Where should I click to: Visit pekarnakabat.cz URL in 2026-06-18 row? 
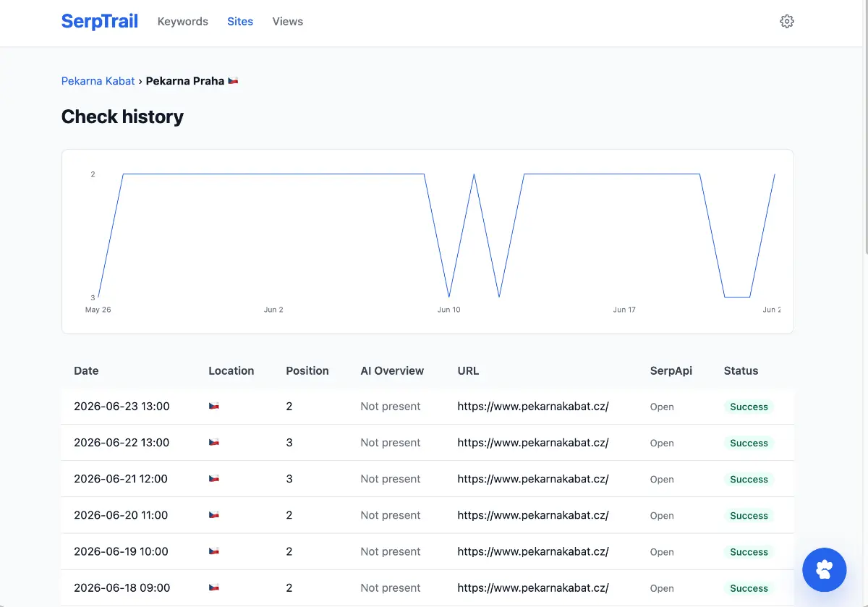[533, 587]
